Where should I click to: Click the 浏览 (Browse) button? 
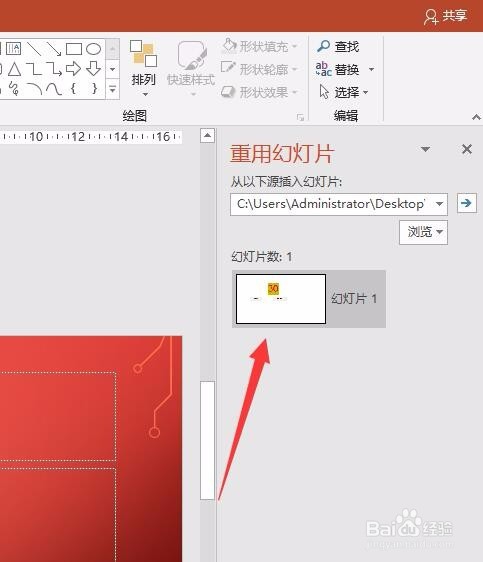[424, 232]
